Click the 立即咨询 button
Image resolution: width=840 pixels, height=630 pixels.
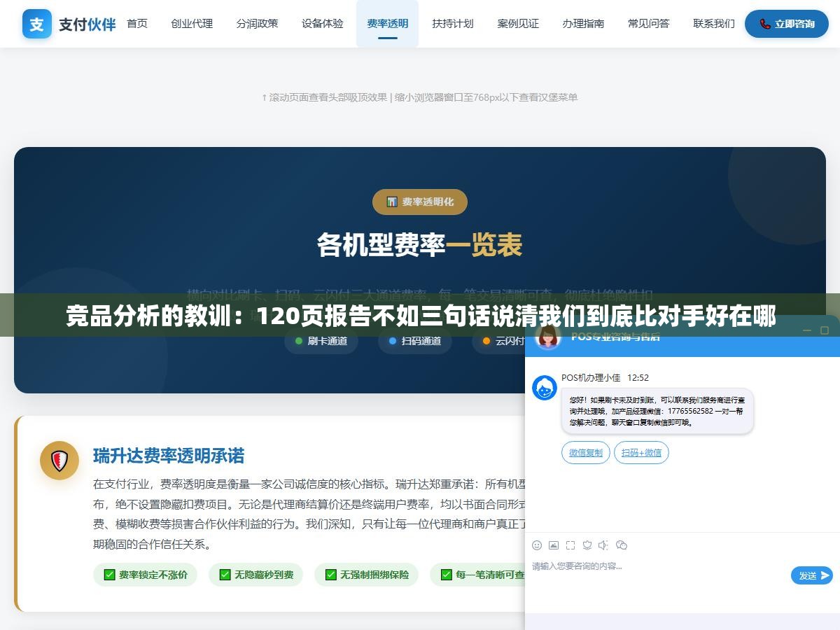coord(787,24)
